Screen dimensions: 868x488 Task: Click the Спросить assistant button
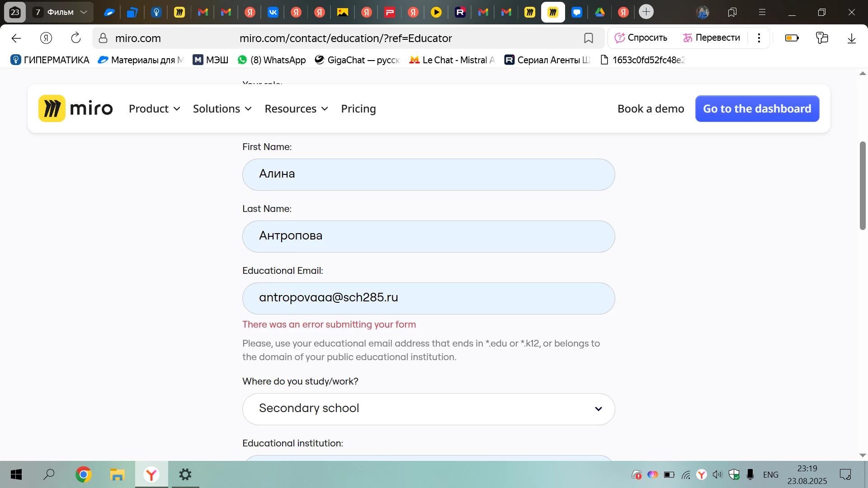pyautogui.click(x=641, y=38)
